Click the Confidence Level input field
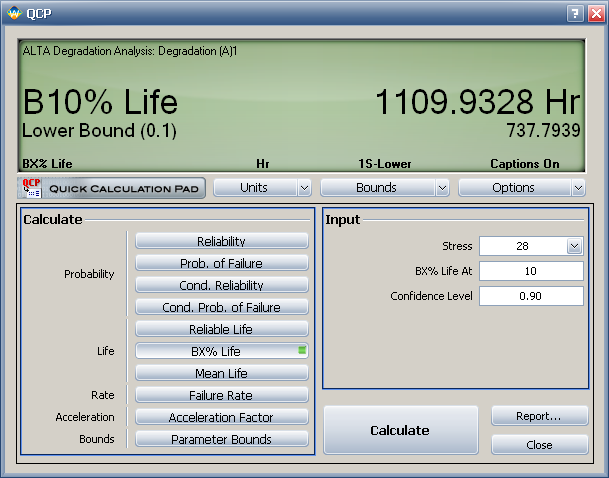Screen dimensions: 609x478 coord(530,296)
